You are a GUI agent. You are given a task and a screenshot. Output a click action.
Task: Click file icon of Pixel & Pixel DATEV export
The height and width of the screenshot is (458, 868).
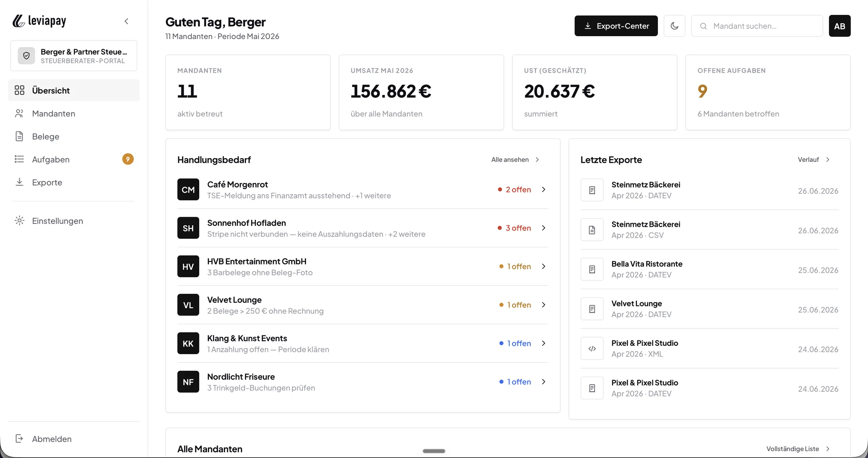(592, 388)
